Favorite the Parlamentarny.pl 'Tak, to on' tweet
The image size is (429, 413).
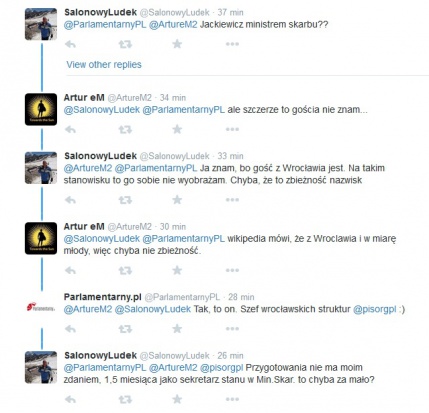pos(177,329)
